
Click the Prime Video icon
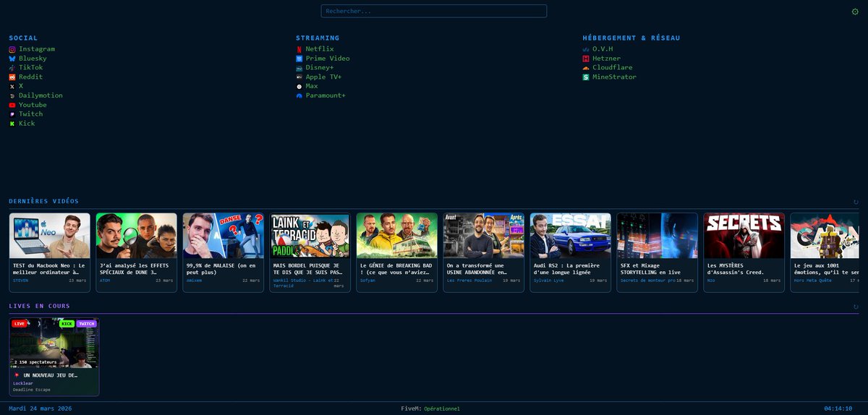point(299,59)
